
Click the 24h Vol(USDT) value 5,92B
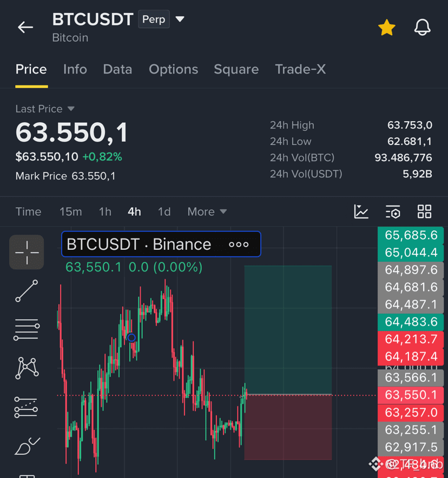pos(417,174)
